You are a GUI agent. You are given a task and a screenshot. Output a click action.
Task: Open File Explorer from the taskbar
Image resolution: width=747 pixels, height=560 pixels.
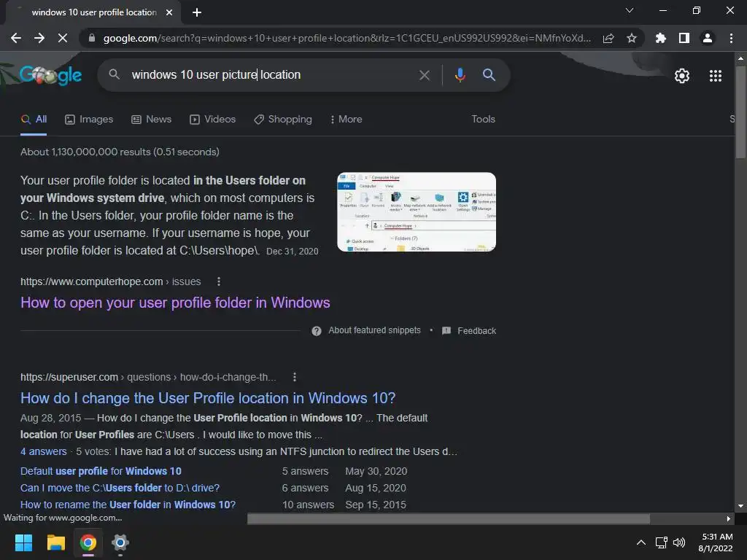55,542
